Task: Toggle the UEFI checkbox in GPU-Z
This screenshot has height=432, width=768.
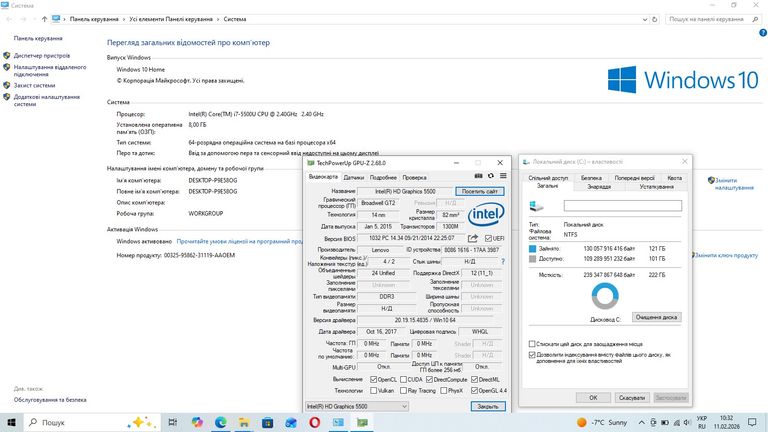Action: pyautogui.click(x=488, y=239)
